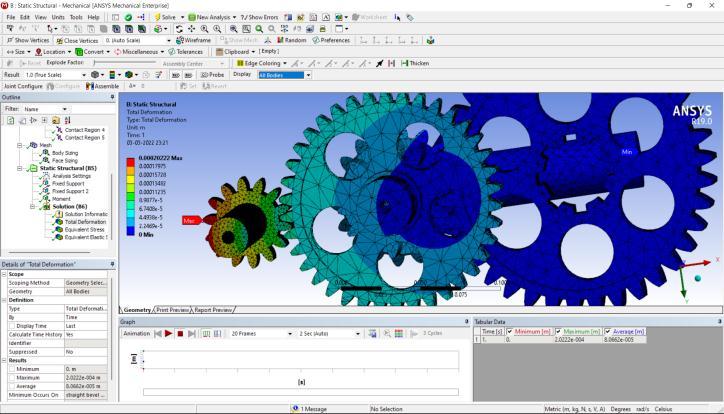Click the next frame animation button

tap(192, 333)
